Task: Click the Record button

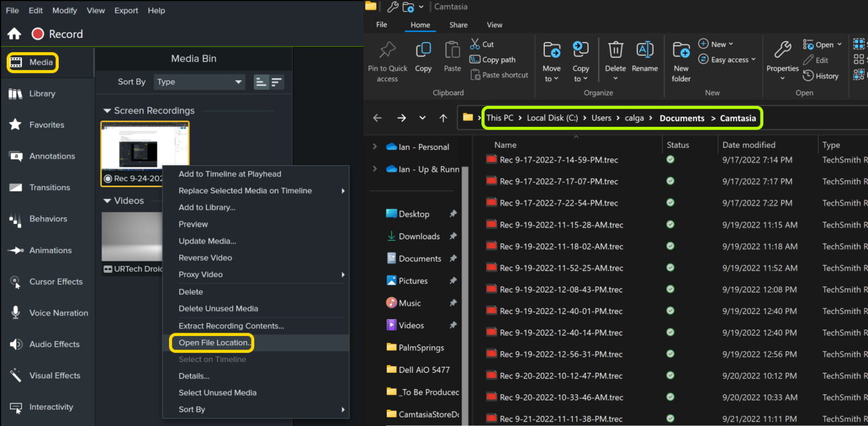Action: [x=57, y=33]
